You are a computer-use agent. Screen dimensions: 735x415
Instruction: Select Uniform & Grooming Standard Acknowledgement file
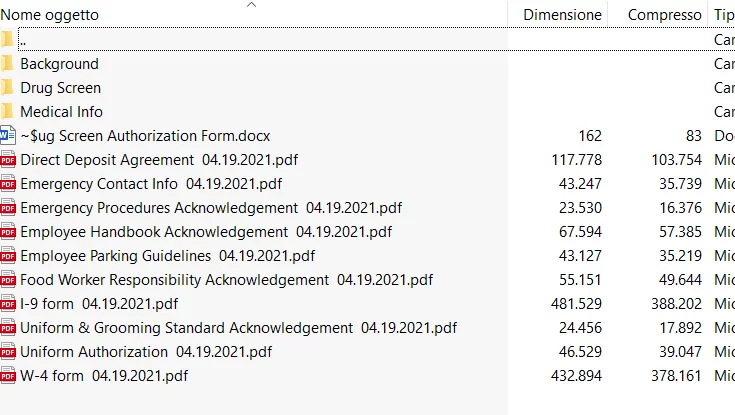[238, 328]
